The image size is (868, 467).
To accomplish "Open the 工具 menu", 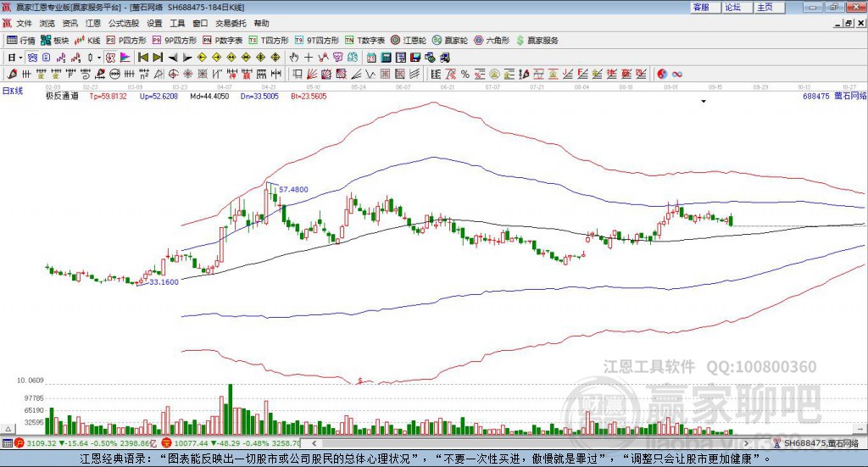I will point(177,23).
